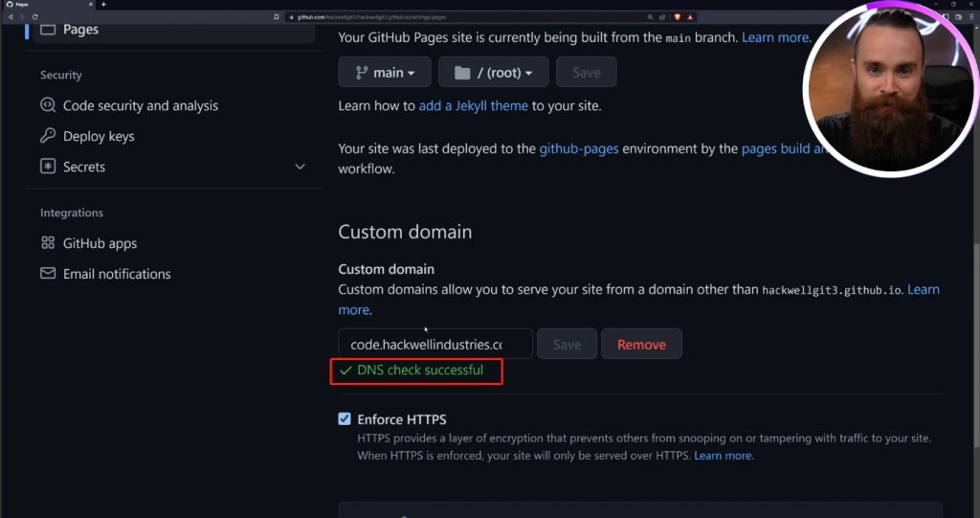980x518 pixels.
Task: Open Email notifications settings
Action: click(116, 274)
